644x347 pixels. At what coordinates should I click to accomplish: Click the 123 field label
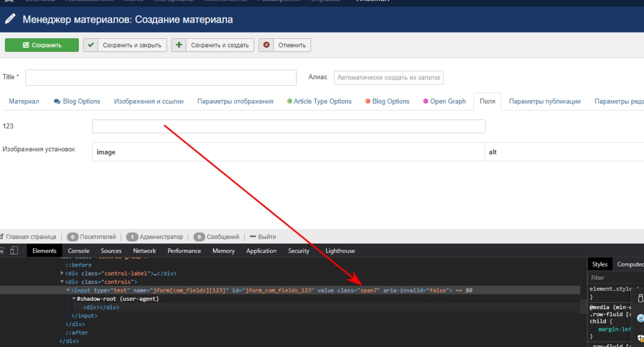(8, 126)
